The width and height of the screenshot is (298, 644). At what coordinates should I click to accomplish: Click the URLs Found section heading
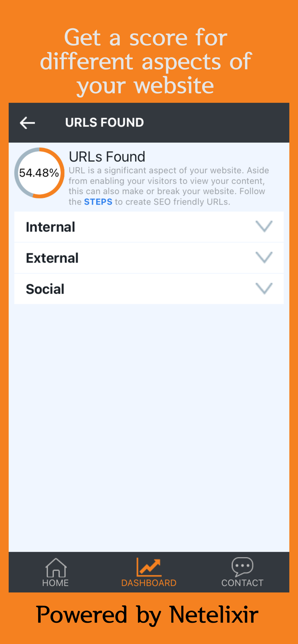point(107,157)
